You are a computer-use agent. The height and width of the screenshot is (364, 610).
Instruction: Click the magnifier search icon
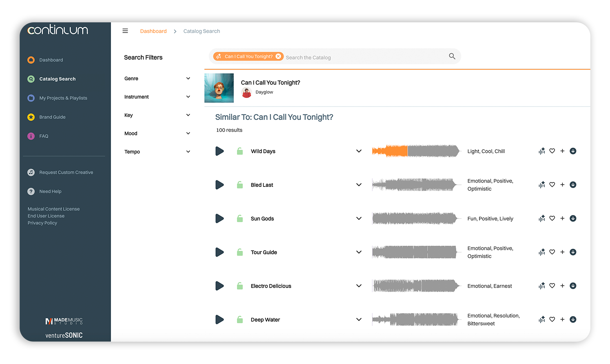(452, 56)
